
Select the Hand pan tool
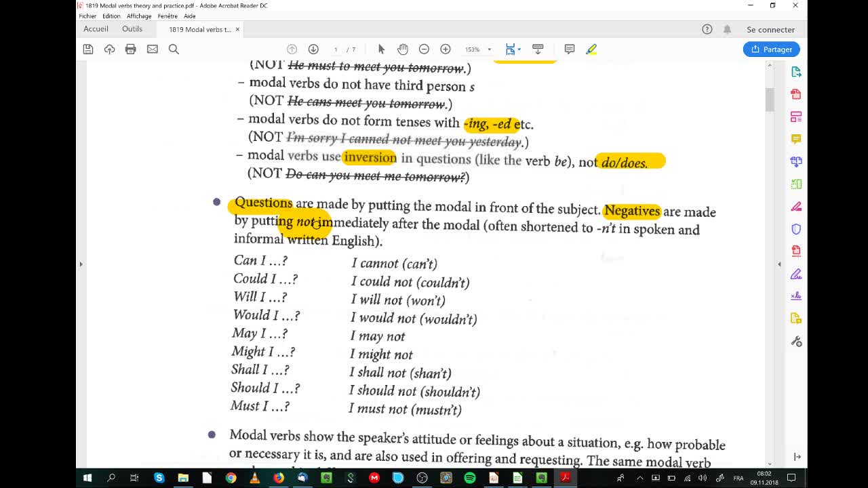coord(403,49)
